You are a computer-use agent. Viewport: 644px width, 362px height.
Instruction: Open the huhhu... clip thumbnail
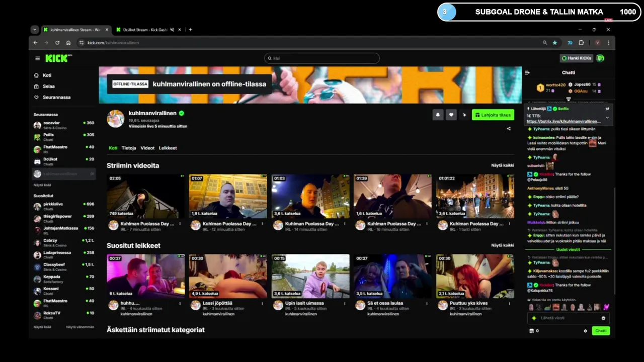(146, 276)
